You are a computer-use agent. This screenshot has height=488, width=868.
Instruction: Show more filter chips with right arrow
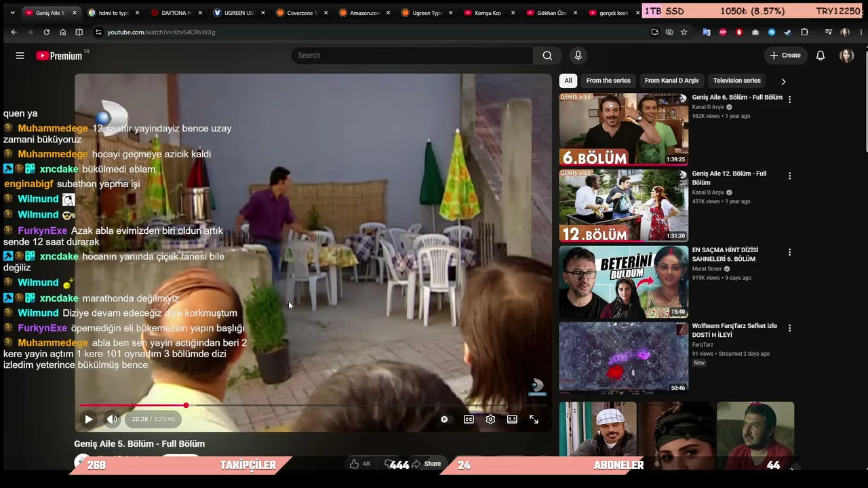click(783, 81)
